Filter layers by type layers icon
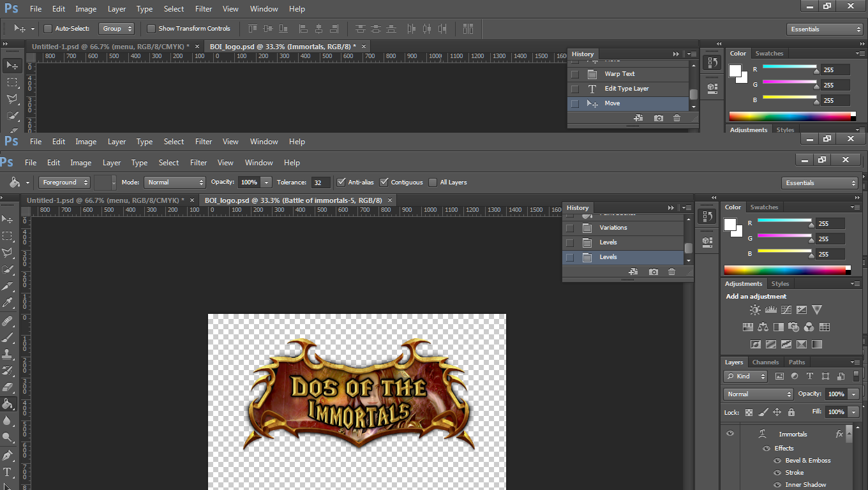The image size is (868, 490). [810, 376]
